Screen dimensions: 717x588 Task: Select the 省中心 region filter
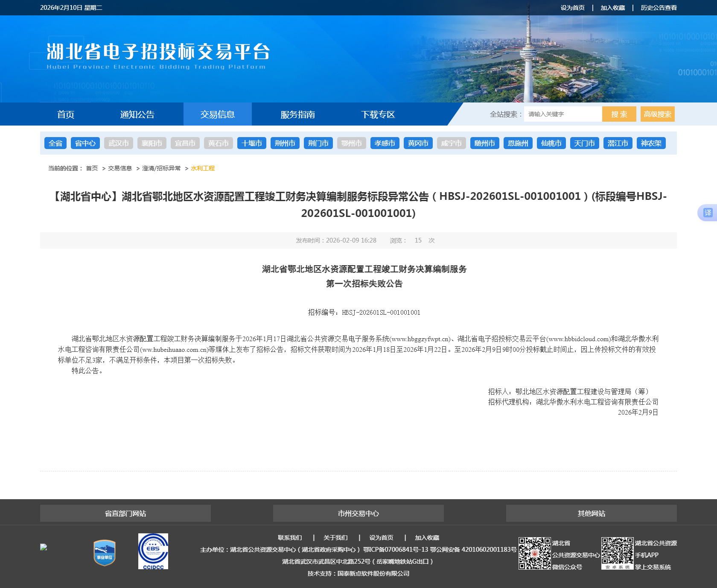pyautogui.click(x=85, y=143)
